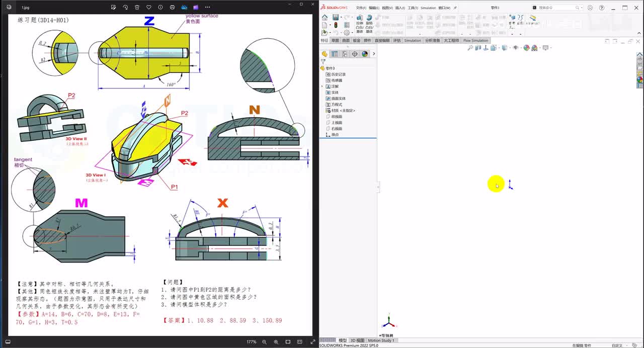
Task: Select the PropertyManager tab icon
Action: click(x=335, y=54)
